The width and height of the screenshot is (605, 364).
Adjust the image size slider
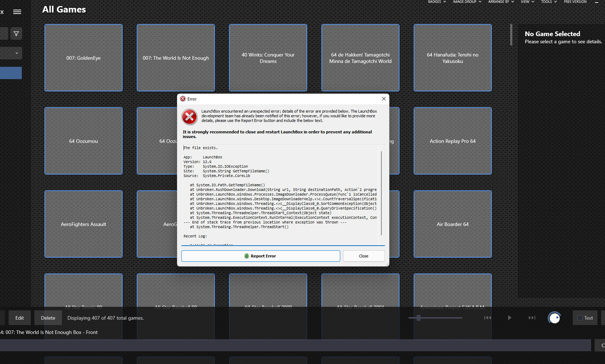tap(418, 318)
